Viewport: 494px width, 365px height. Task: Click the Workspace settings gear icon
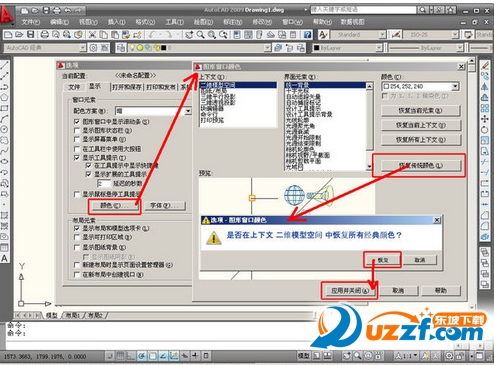[94, 48]
